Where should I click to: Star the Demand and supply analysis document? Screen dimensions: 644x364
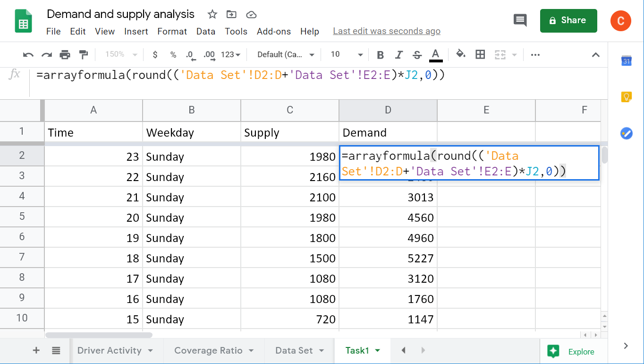click(212, 14)
